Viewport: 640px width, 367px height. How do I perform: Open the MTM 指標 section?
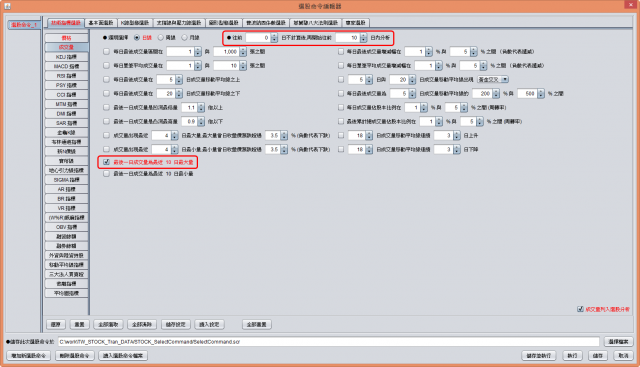66,104
